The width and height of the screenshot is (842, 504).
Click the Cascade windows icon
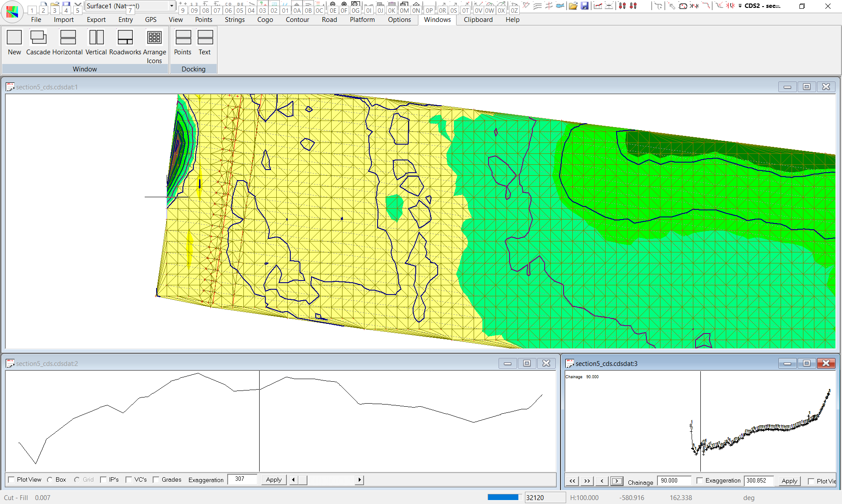tap(38, 38)
